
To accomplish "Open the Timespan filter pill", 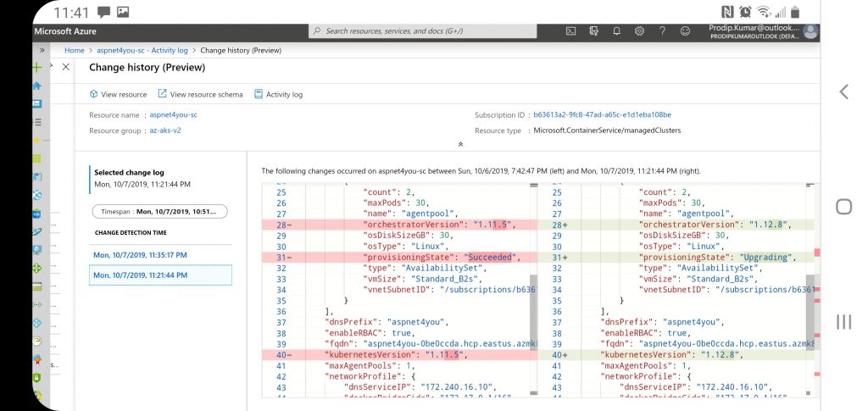I will 159,211.
